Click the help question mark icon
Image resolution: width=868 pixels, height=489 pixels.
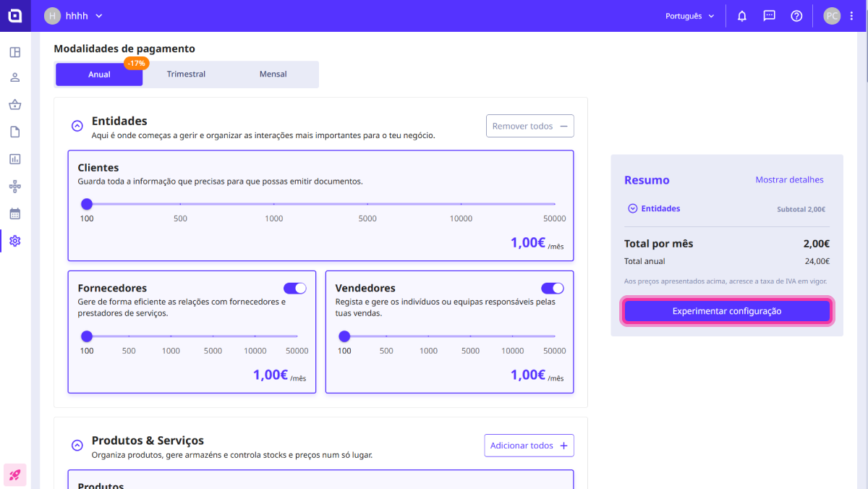[796, 16]
